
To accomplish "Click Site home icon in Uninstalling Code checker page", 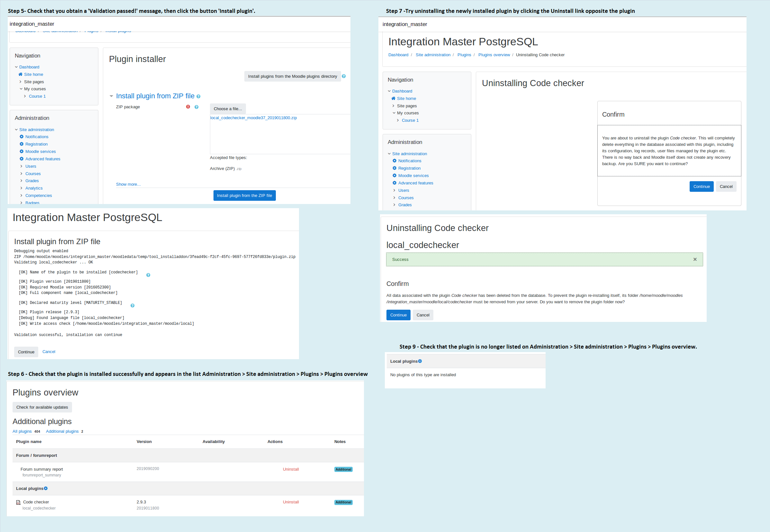I will [393, 98].
